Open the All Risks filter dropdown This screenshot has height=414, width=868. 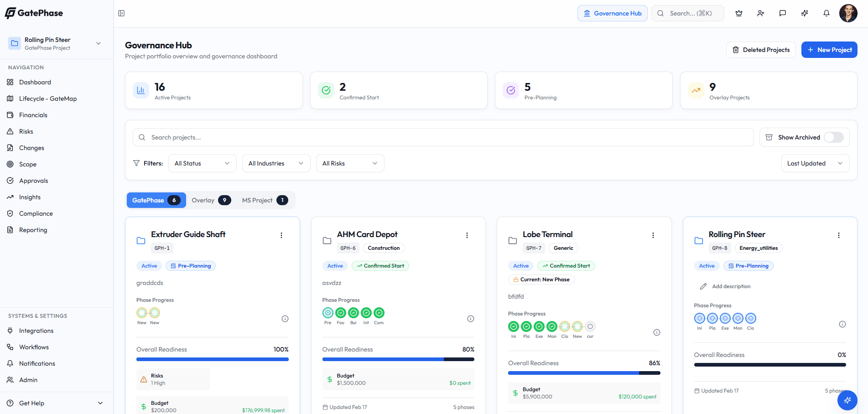point(350,163)
